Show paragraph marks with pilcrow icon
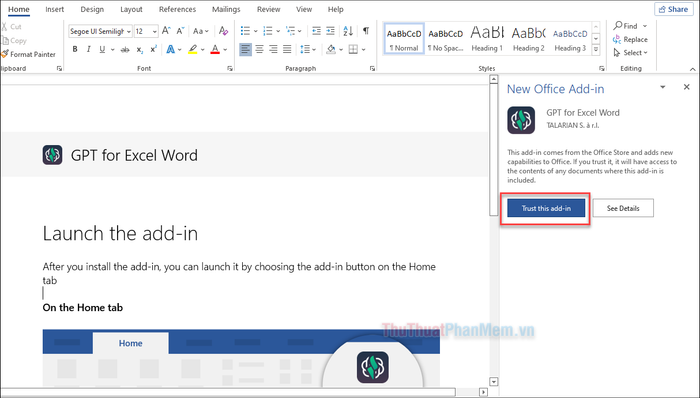The width and height of the screenshot is (700, 398). point(366,31)
